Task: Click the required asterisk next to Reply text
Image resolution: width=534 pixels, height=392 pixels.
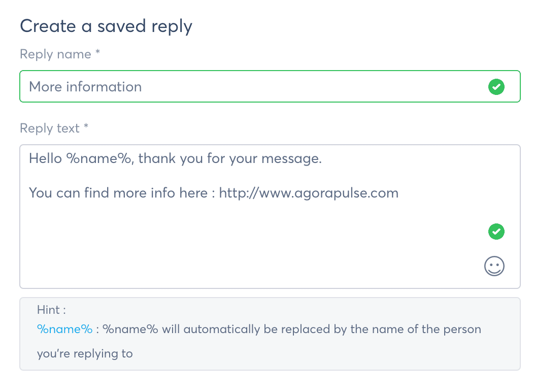Action: coord(86,126)
